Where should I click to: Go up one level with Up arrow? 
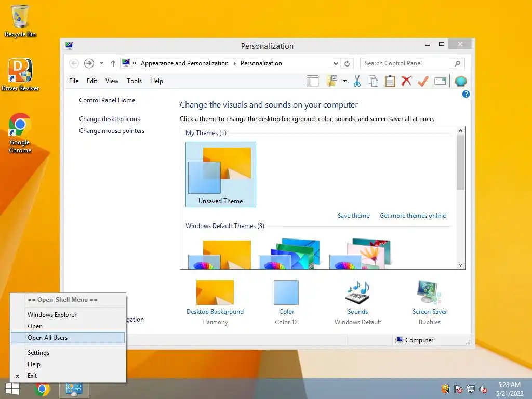(x=113, y=63)
